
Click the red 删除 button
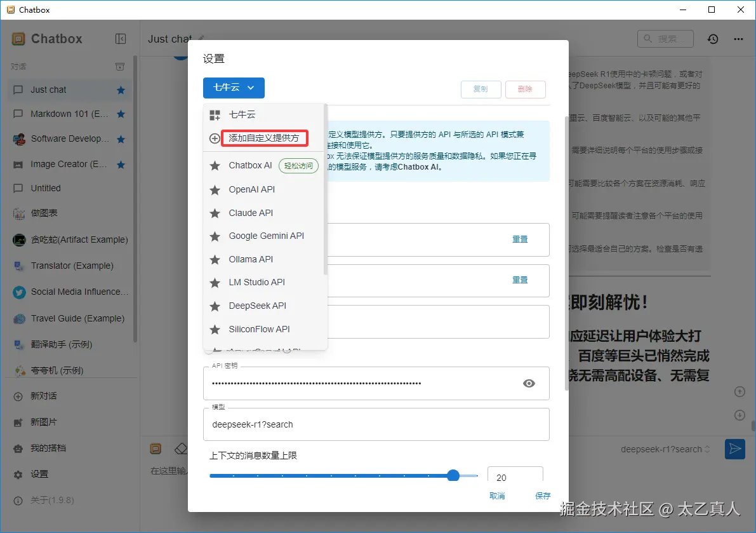tap(525, 89)
